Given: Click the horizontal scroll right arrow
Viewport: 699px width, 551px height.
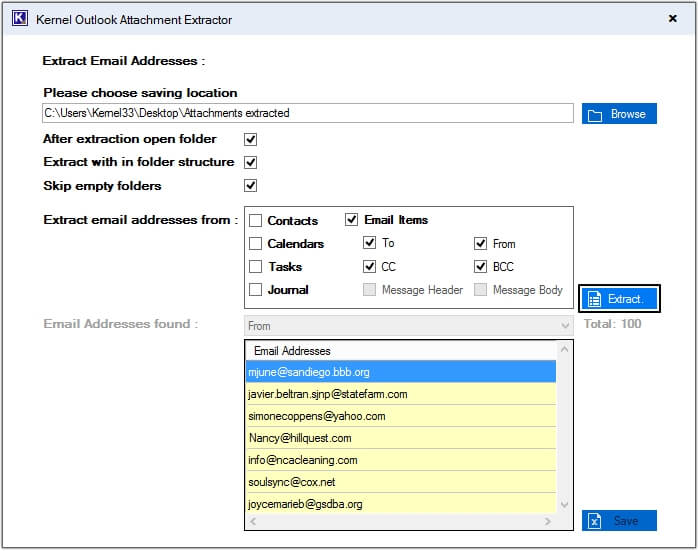Looking at the screenshot, I should [x=548, y=521].
